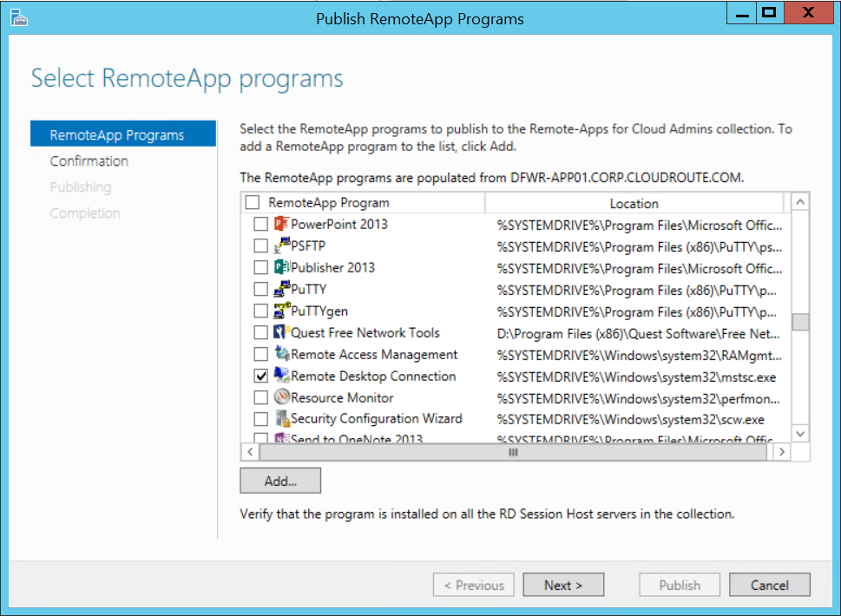
Task: Click the Remote Access Management icon
Action: click(281, 354)
